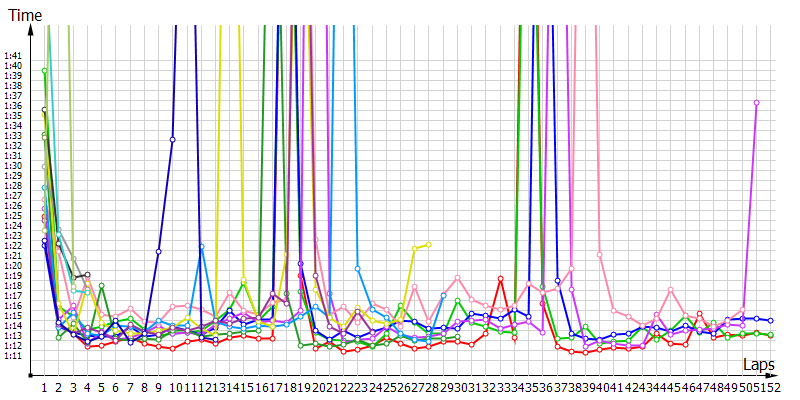Click the green data point at 1:39
Viewport: 800px width, 400px height.
[45, 70]
